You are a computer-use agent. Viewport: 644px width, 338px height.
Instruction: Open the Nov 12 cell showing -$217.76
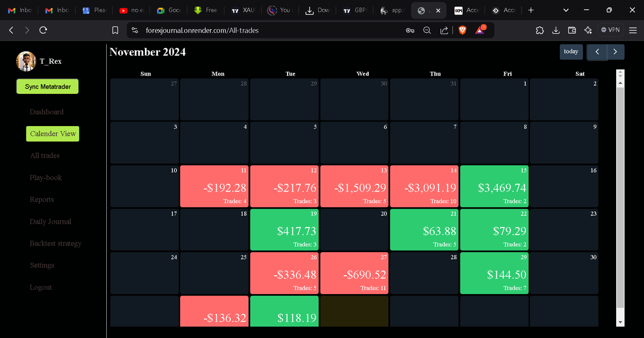[284, 186]
